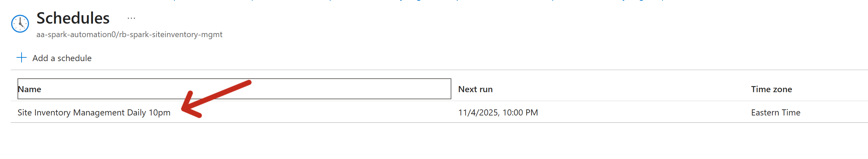Sort by the Time zone column header

pos(771,89)
